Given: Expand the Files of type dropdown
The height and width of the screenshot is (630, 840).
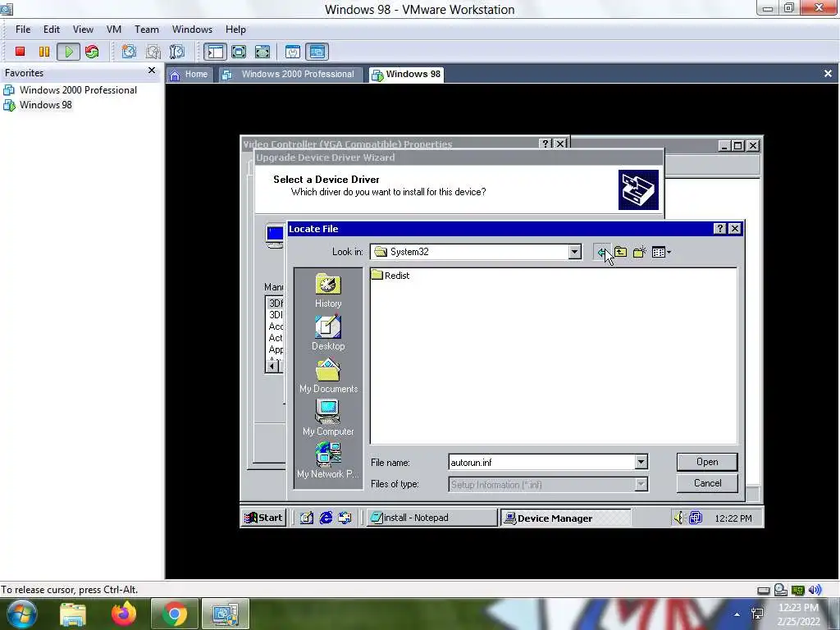Looking at the screenshot, I should tap(641, 484).
